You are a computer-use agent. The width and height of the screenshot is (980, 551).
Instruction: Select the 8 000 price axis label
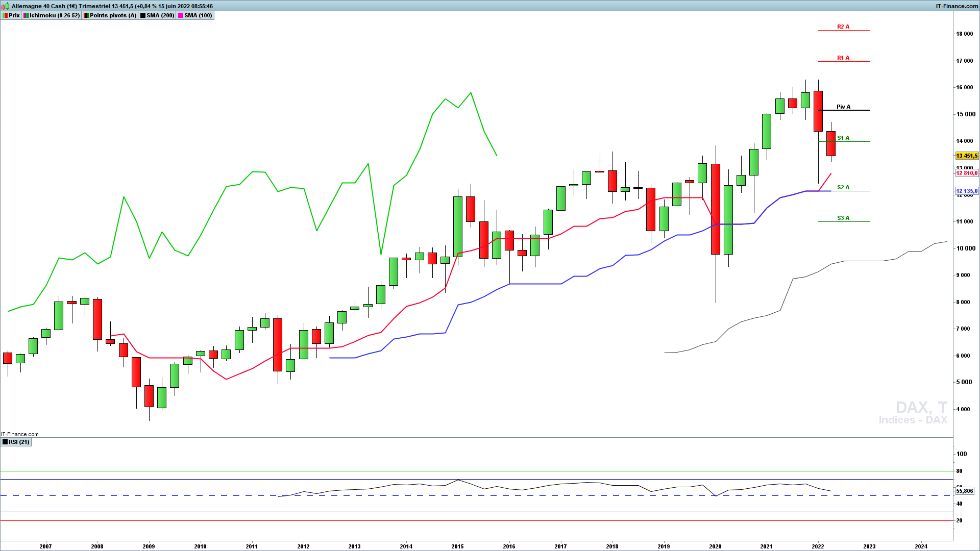963,302
